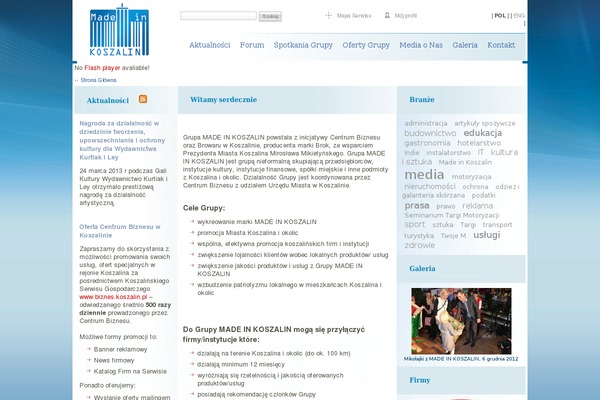Select the hotelarstwo tag
Image resolution: width=600 pixels, height=400 pixels.
(479, 143)
